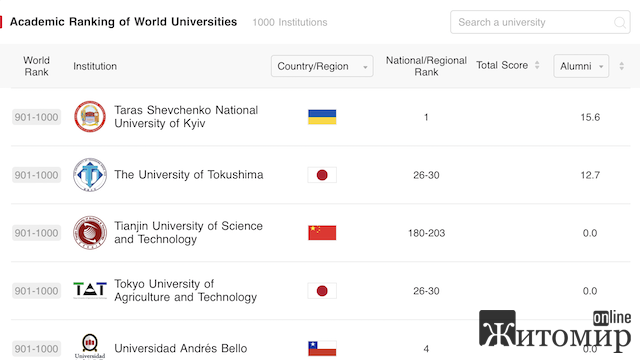Click the Ukraine flag icon
Screen dimensions: 640x360
tap(322, 117)
